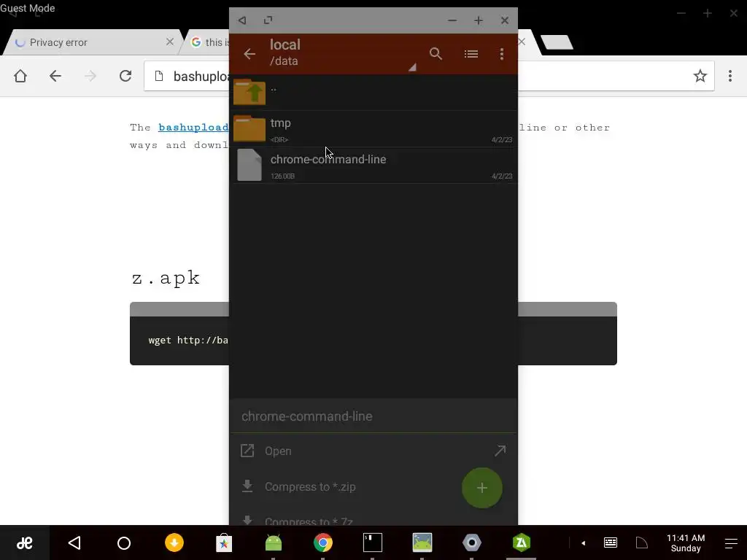Open Chrome's three-dot menu
Image resolution: width=747 pixels, height=560 pixels.
(730, 76)
